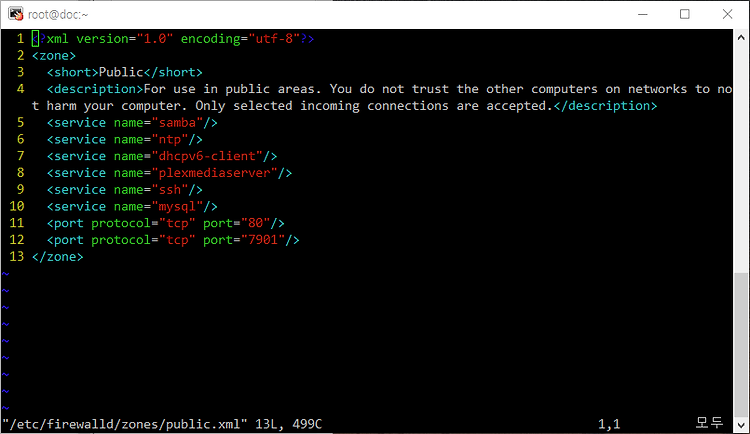
Task: Click the port "80" value
Action: coord(255,223)
